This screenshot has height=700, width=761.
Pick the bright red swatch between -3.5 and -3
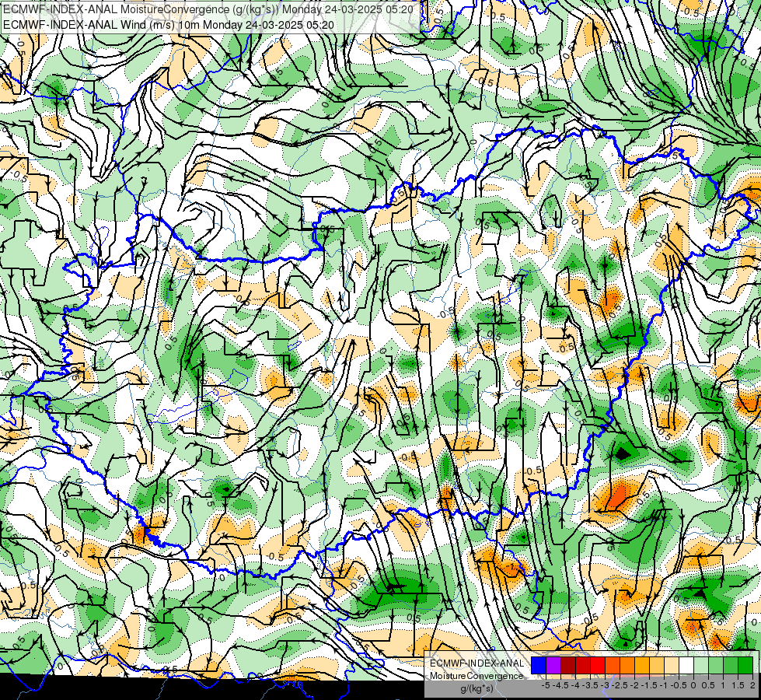pyautogui.click(x=598, y=665)
